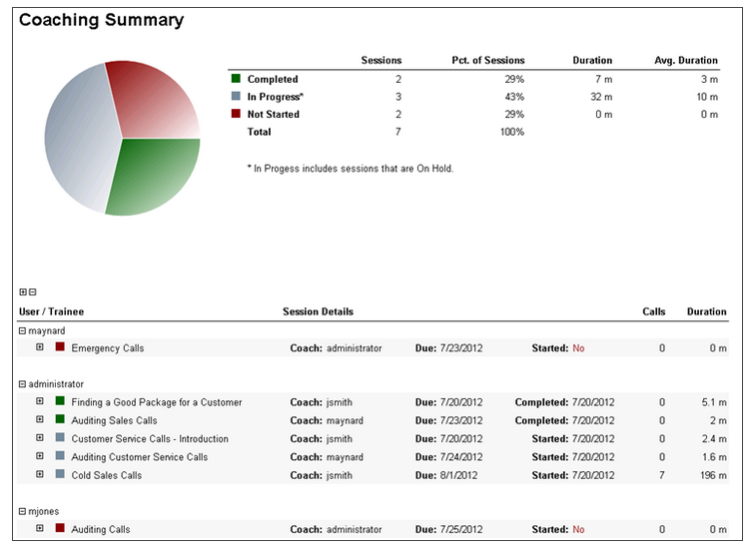The height and width of the screenshot is (548, 756).
Task: Expand the Emergency Calls session row
Action: click(40, 347)
